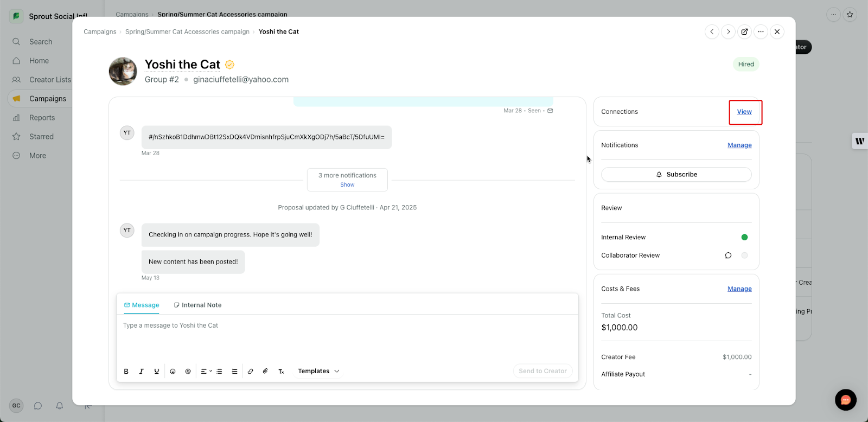Select the 'Checking in on campaign progress' message
The width and height of the screenshot is (868, 422).
click(x=231, y=235)
